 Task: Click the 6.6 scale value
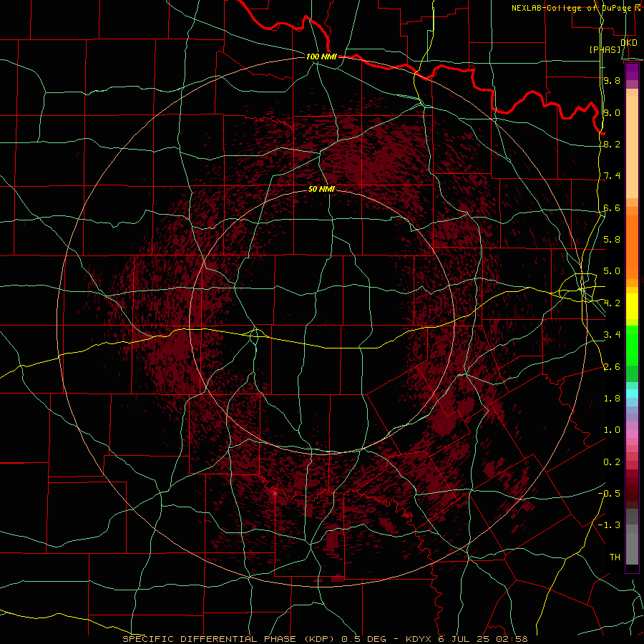612,208
